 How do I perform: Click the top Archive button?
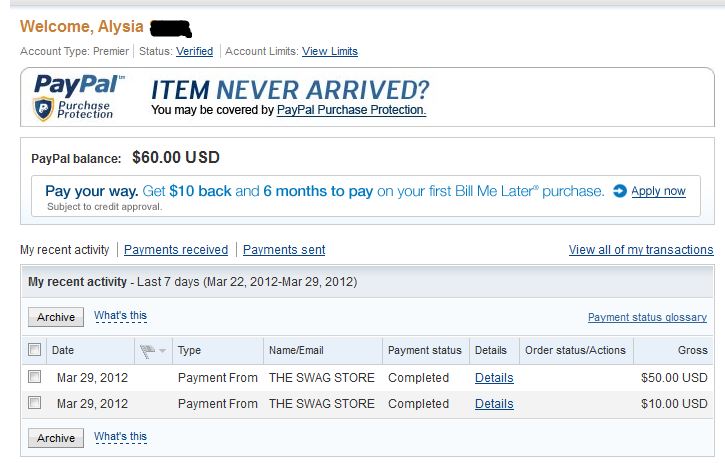[56, 317]
